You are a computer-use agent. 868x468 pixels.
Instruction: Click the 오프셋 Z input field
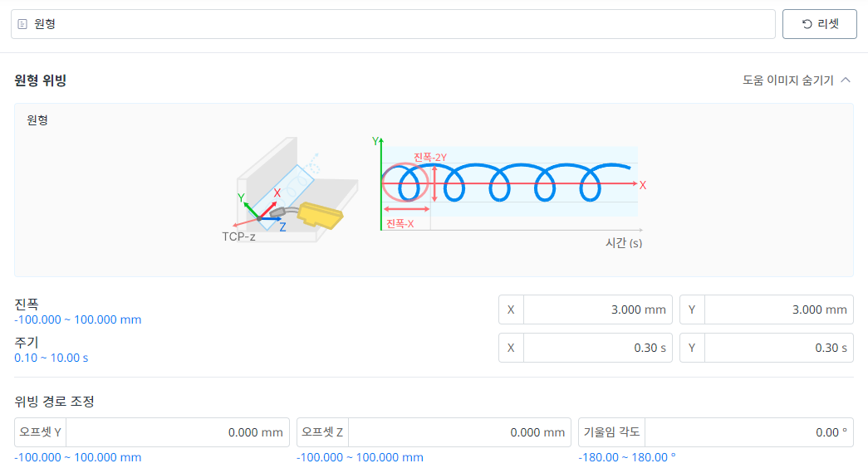pos(461,432)
